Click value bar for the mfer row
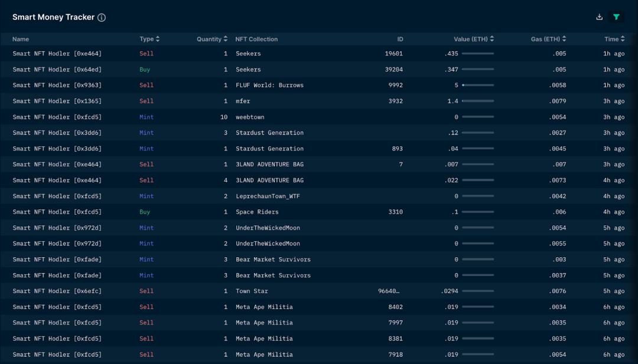This screenshot has width=638, height=364. 478,101
